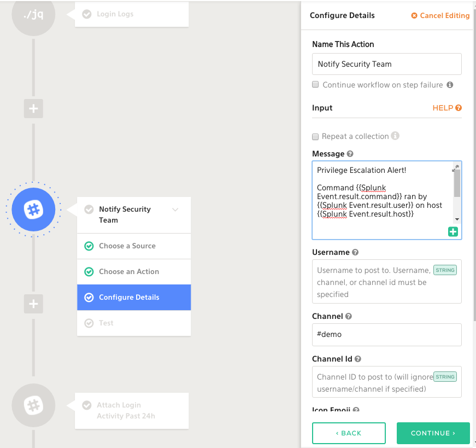Click the info icon beside Continue workflow on failure

pos(450,85)
